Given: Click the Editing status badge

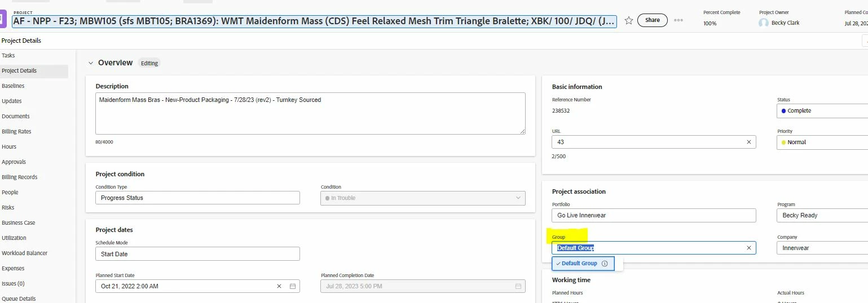Looking at the screenshot, I should point(149,63).
